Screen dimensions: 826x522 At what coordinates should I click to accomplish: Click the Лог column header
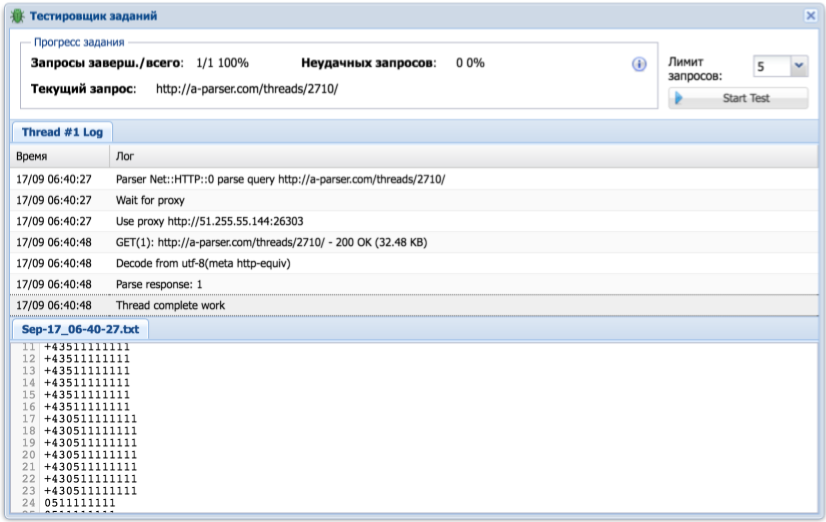(464, 156)
